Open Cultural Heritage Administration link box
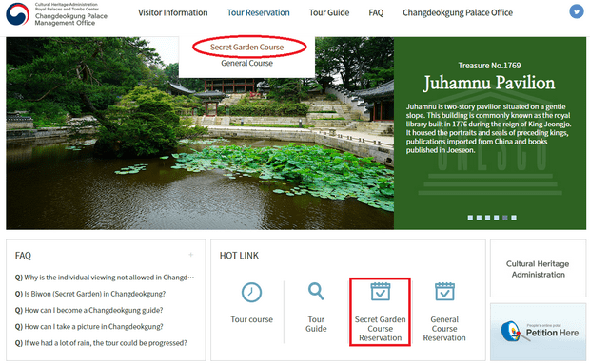The height and width of the screenshot is (364, 590). [x=538, y=269]
